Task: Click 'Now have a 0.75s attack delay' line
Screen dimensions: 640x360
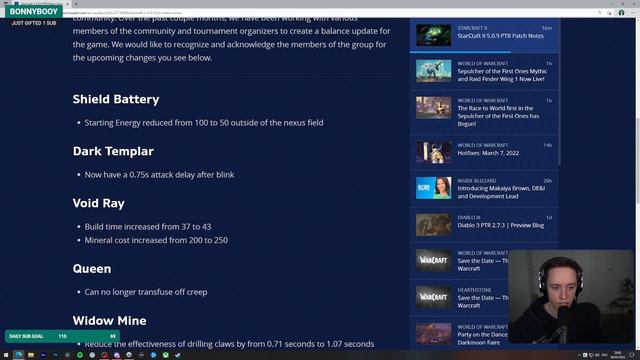Action: point(159,175)
